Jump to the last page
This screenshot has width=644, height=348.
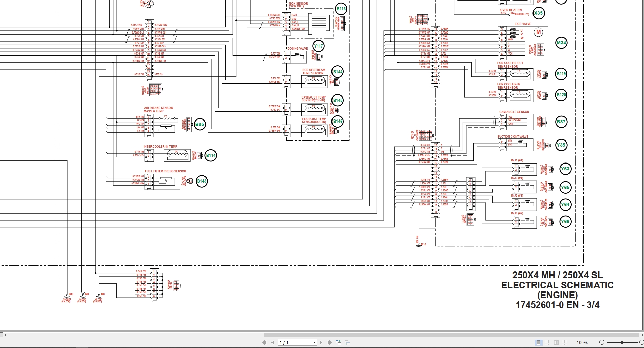click(329, 342)
